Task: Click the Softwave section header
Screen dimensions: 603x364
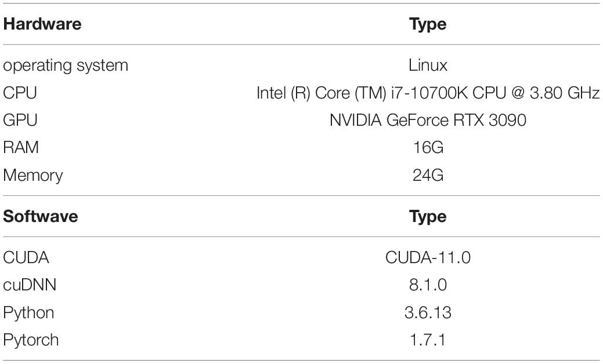Action: [41, 216]
